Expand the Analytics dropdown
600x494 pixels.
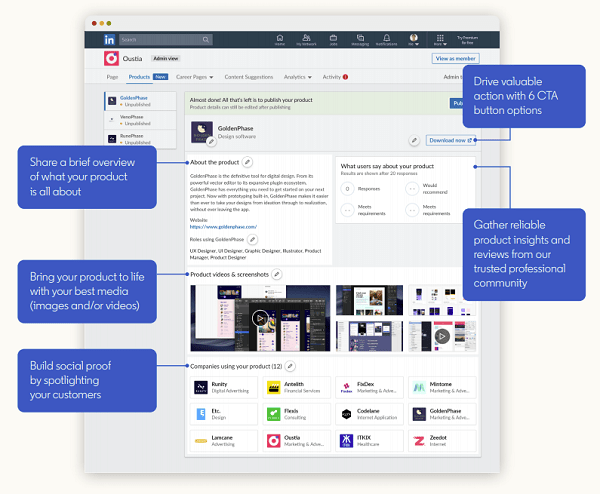coord(297,76)
